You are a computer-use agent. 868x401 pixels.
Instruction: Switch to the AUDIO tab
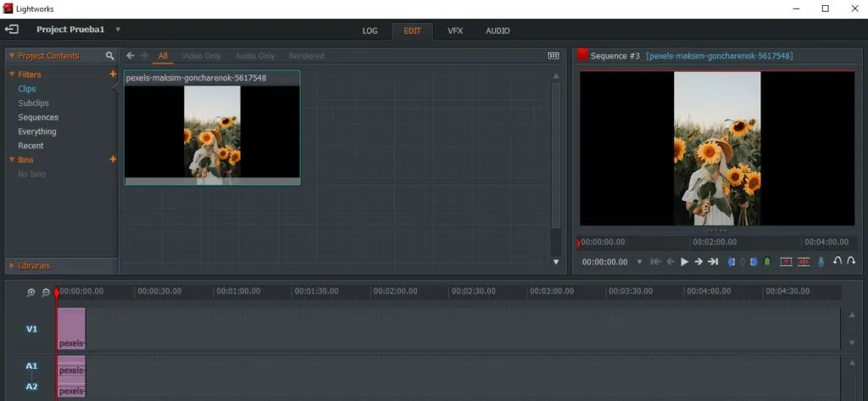click(498, 31)
